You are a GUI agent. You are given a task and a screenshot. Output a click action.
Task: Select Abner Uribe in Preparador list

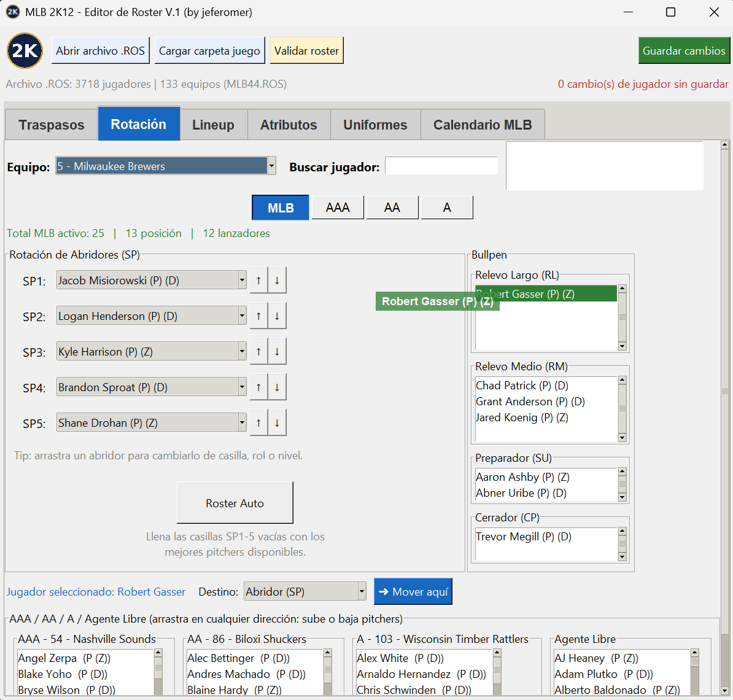click(x=546, y=493)
